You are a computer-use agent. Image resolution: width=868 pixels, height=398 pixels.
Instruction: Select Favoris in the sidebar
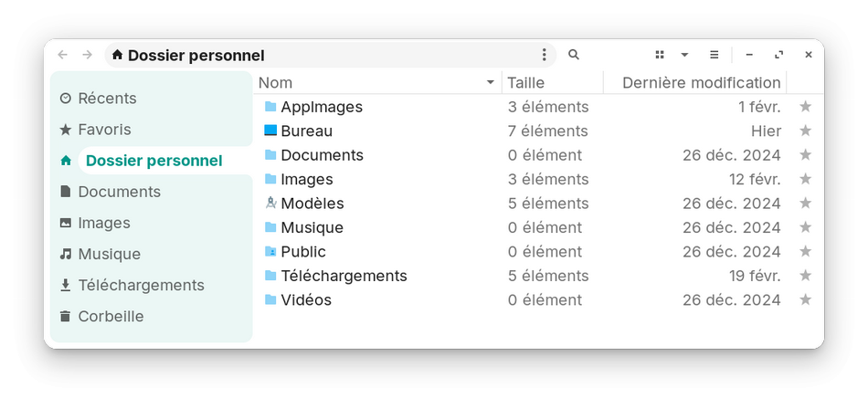coord(104,130)
